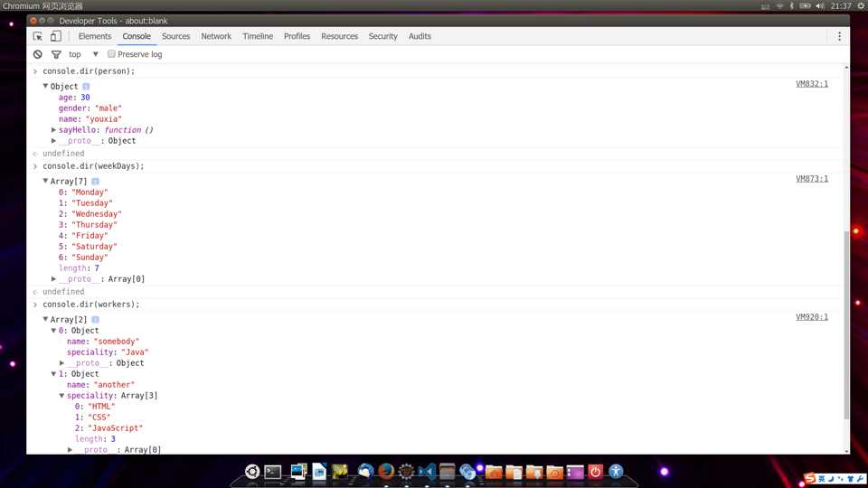
Task: Click the info badge next to Array[7]
Action: [x=95, y=182]
